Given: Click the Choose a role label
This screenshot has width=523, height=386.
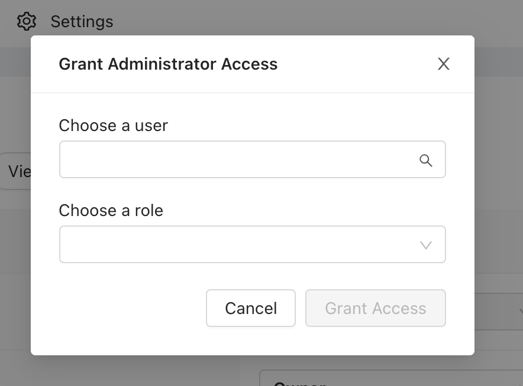Looking at the screenshot, I should click(x=111, y=211).
